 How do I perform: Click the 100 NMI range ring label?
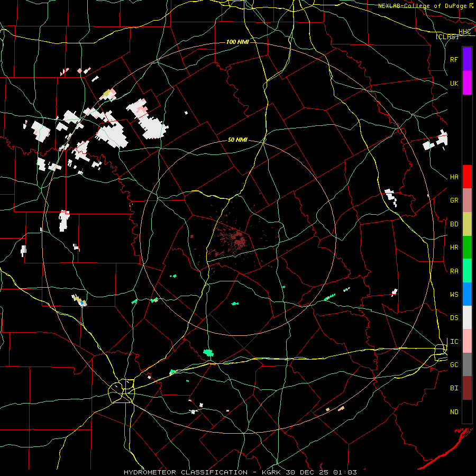[x=237, y=42]
